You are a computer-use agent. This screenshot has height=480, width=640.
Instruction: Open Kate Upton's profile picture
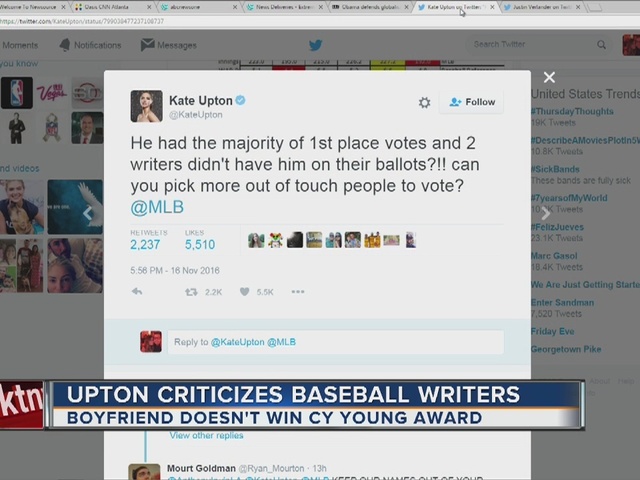[x=146, y=106]
